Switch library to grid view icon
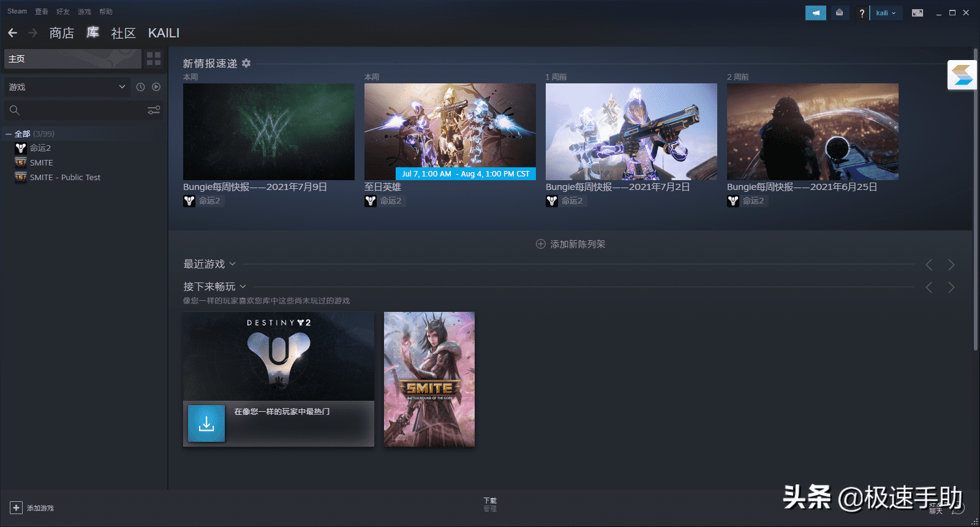980x527 pixels. (154, 59)
